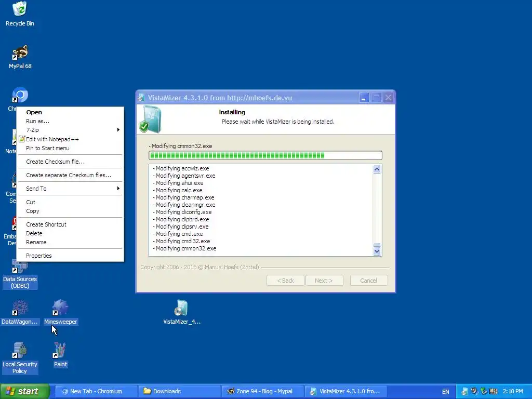Select 'Modifying accwiz.exe' log line

(x=181, y=168)
